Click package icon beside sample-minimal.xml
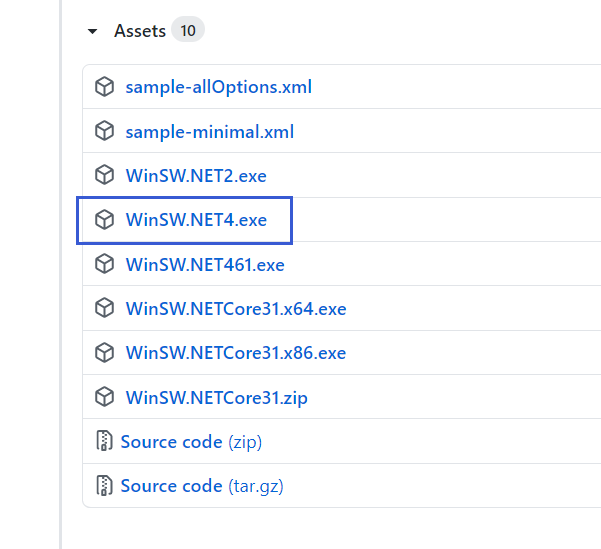This screenshot has height=549, width=601. [104, 131]
